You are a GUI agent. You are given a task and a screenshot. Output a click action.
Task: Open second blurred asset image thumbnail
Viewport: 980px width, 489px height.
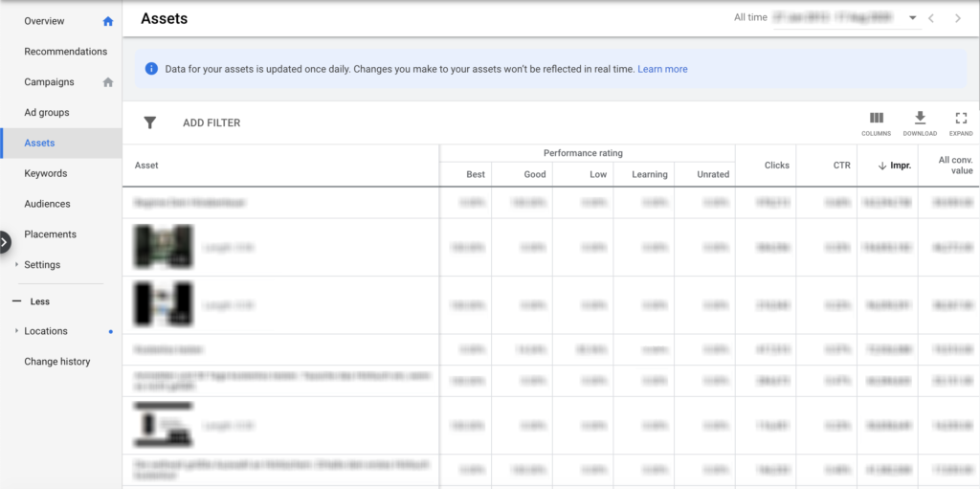(164, 304)
